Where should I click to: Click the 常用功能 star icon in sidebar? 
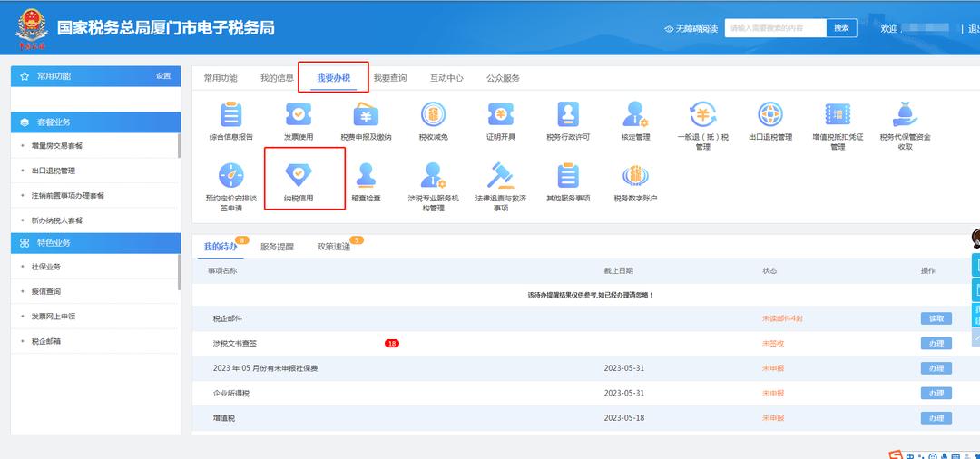click(x=24, y=76)
